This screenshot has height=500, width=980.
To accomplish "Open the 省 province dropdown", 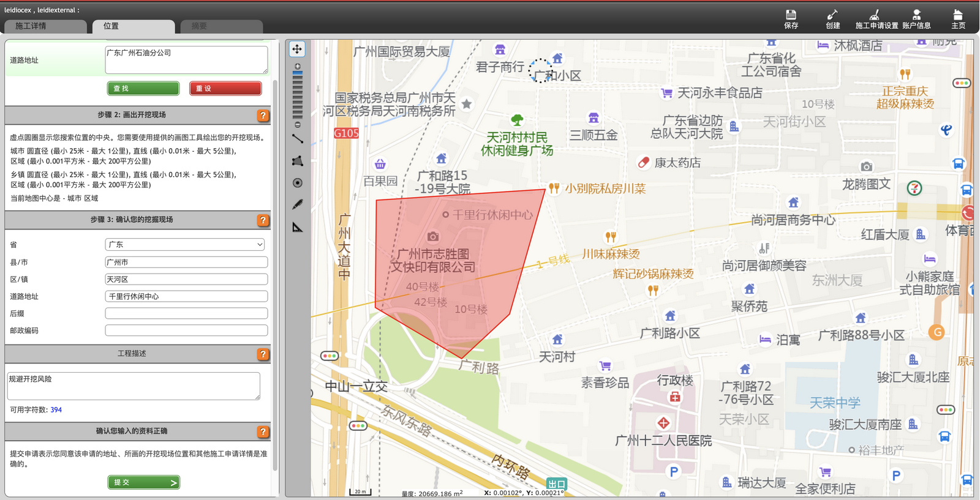I will click(x=186, y=245).
